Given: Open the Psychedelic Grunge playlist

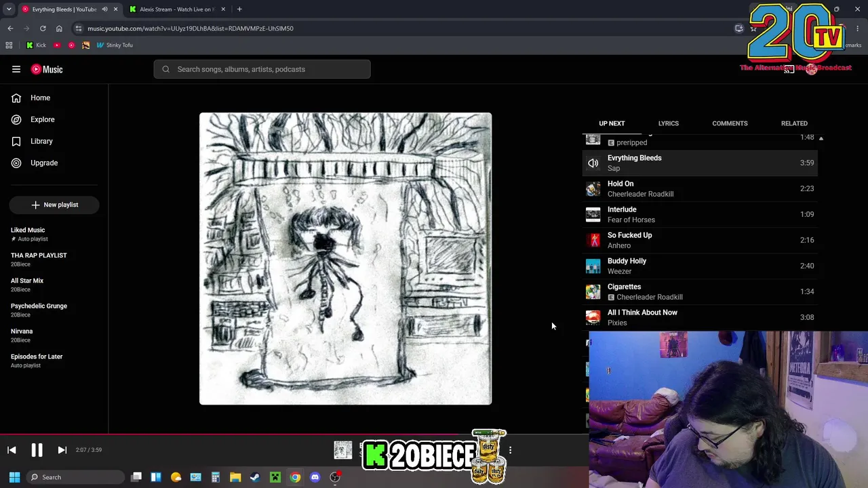Looking at the screenshot, I should click(54, 310).
